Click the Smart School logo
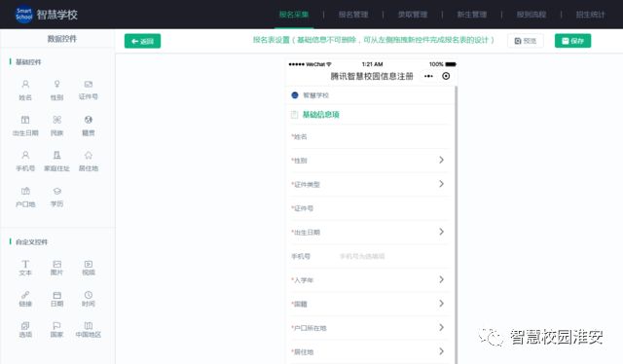 [23, 15]
